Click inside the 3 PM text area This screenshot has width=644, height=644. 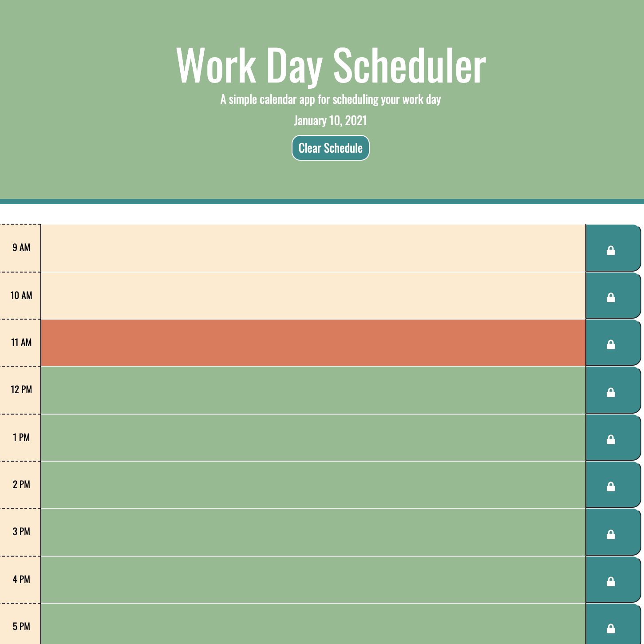point(313,532)
